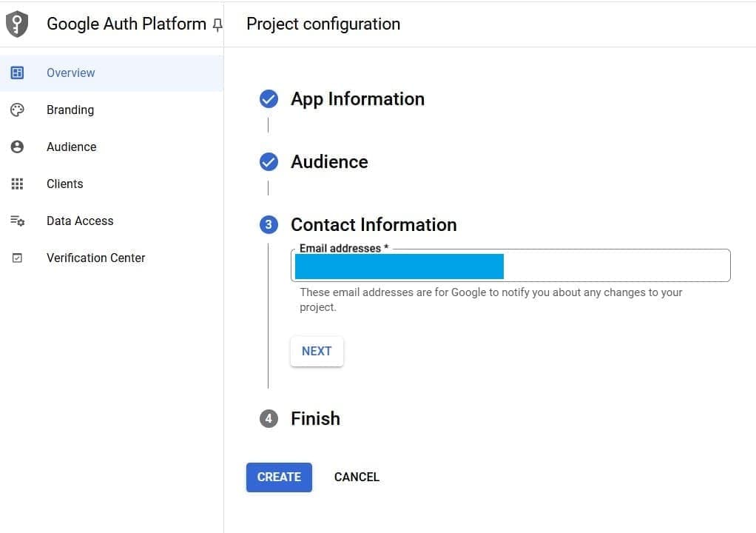756x533 pixels.
Task: Click the Audience person icon
Action: [17, 147]
